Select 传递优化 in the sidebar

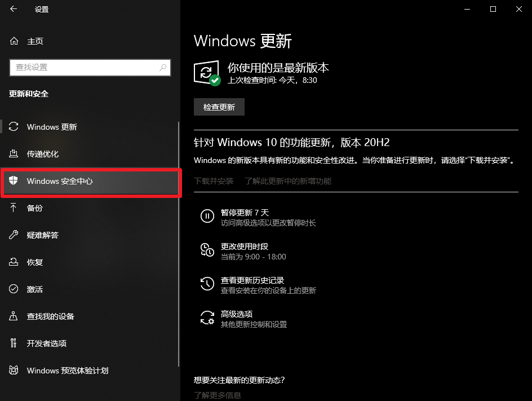(43, 154)
